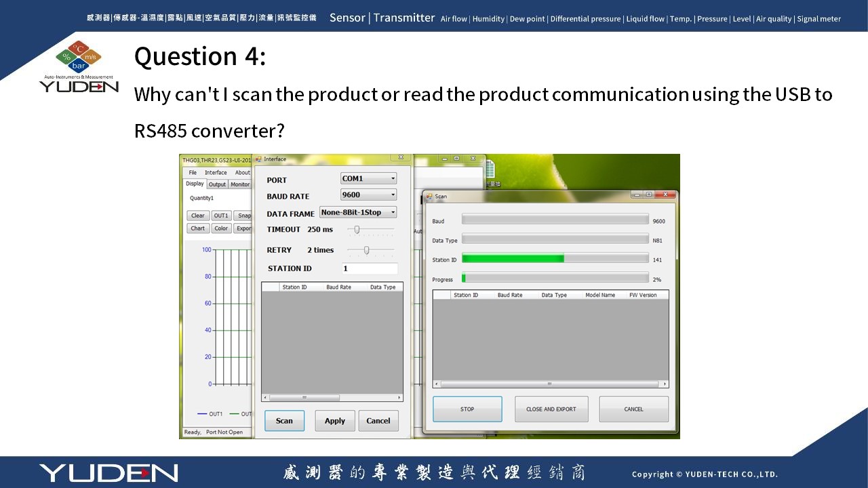Click Cancel in the Interface dialog
Viewport: 868px width, 488px height.
(x=378, y=421)
